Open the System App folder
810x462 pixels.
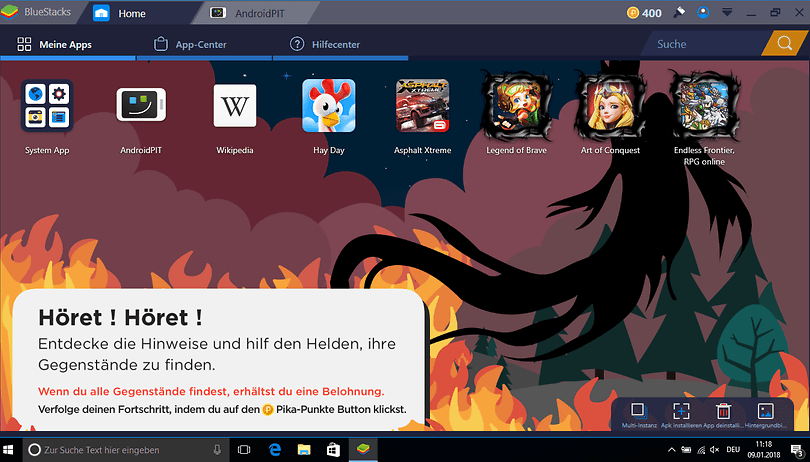point(47,105)
